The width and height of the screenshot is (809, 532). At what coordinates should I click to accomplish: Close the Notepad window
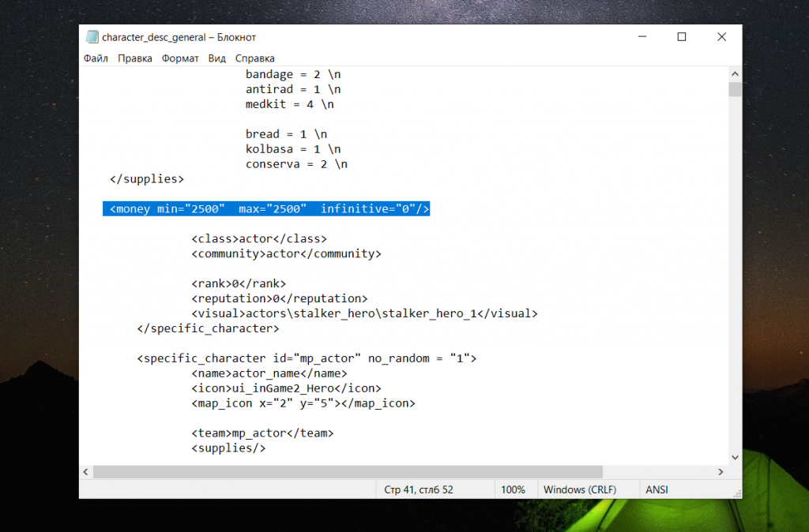pyautogui.click(x=722, y=36)
